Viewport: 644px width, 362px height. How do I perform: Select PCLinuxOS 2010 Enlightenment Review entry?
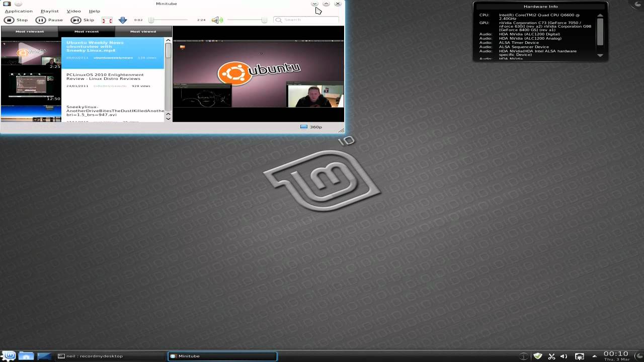pos(113,84)
